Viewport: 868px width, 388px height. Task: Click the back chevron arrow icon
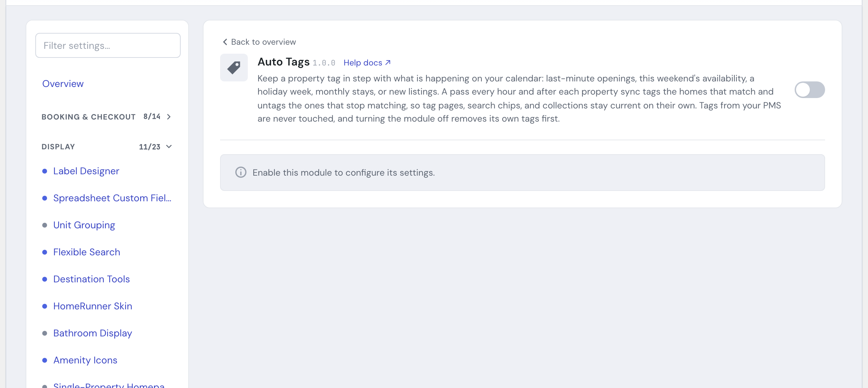[225, 42]
